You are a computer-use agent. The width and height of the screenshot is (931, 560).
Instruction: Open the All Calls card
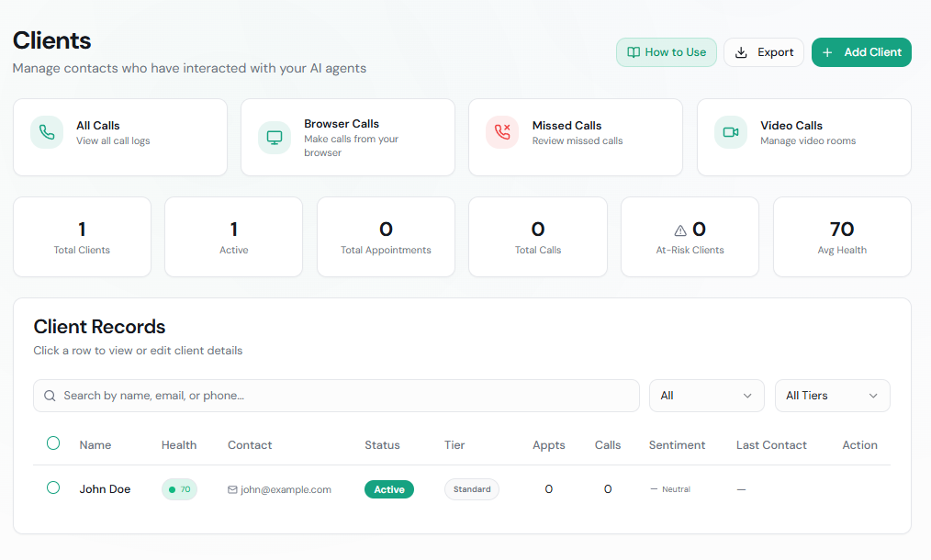pyautogui.click(x=120, y=137)
